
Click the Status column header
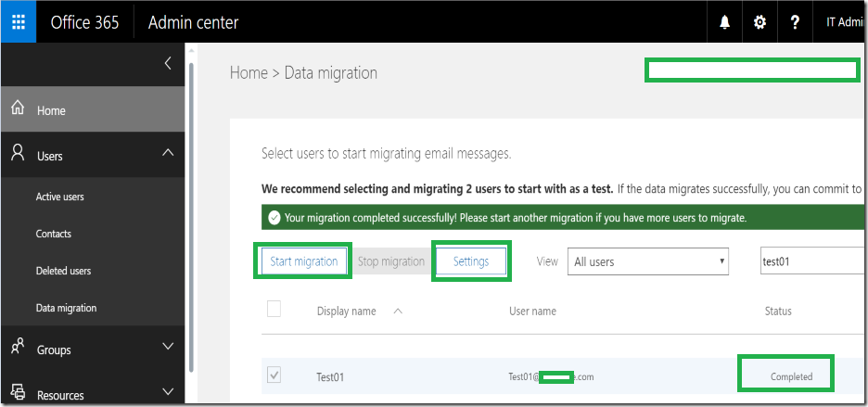pos(778,312)
